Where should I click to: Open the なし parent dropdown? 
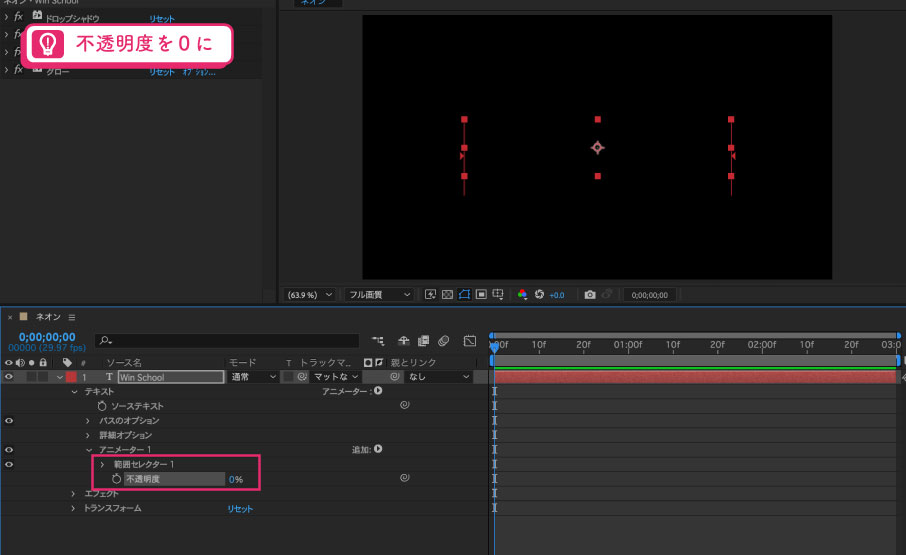pos(439,377)
